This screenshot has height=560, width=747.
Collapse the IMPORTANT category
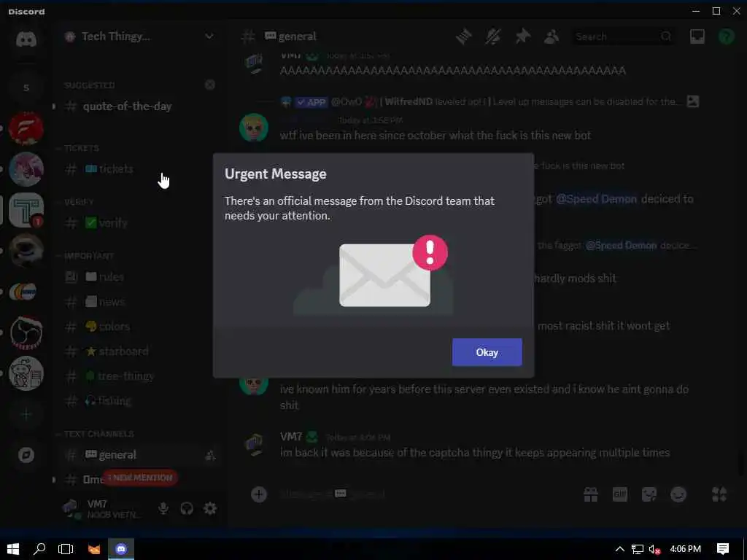86,256
